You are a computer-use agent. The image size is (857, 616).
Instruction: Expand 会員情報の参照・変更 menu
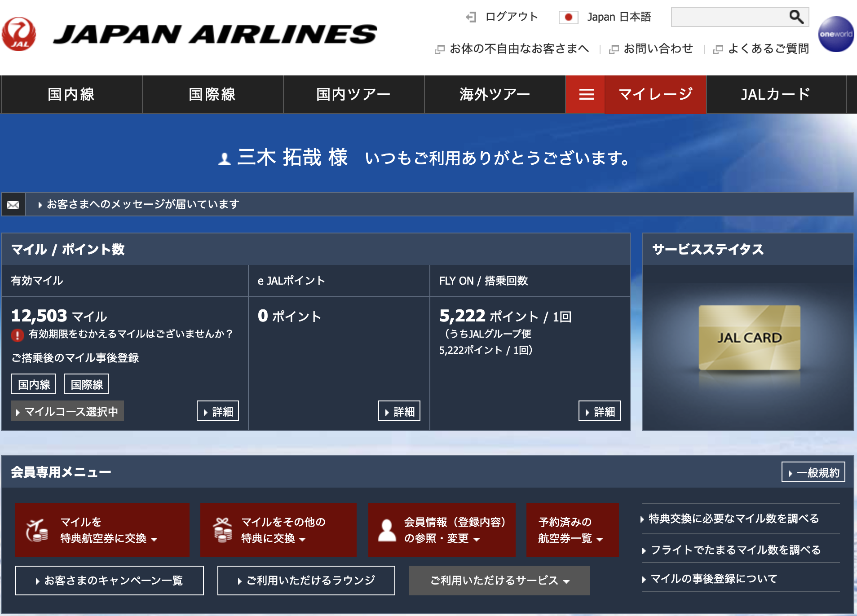tap(442, 530)
